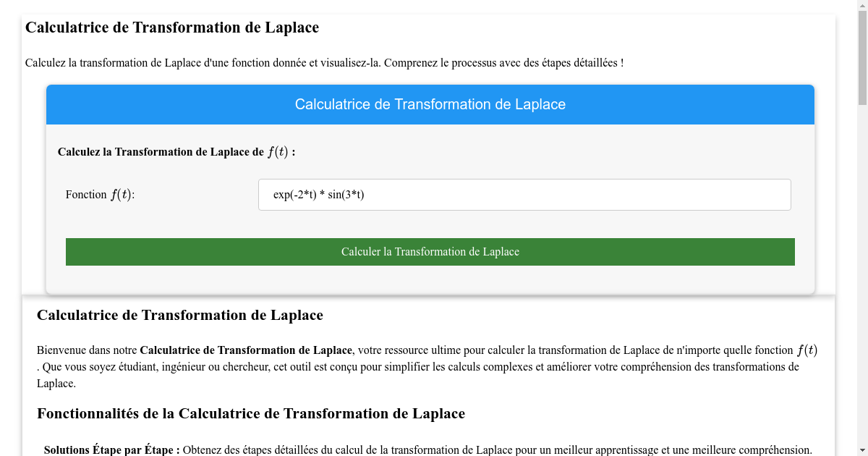868x456 pixels.
Task: Click the bold Calculatrice de Transformation de Laplace inline text
Action: pyautogui.click(x=245, y=350)
